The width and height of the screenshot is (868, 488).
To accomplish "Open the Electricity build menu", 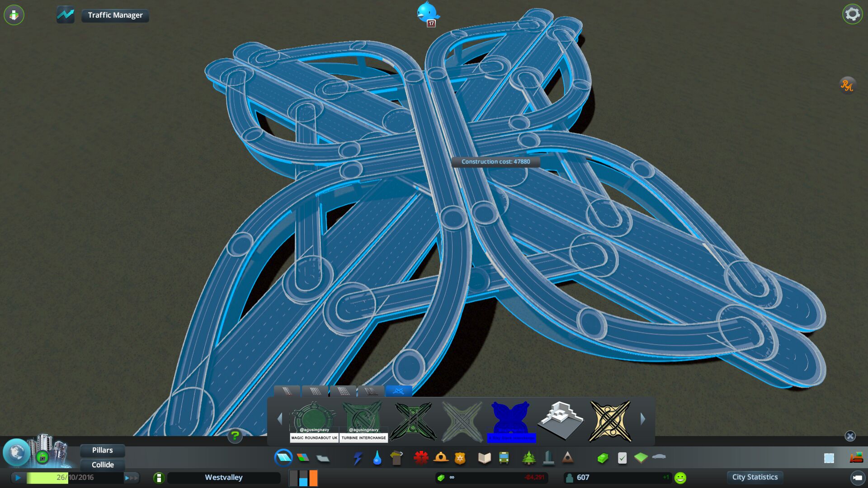I will coord(358,458).
